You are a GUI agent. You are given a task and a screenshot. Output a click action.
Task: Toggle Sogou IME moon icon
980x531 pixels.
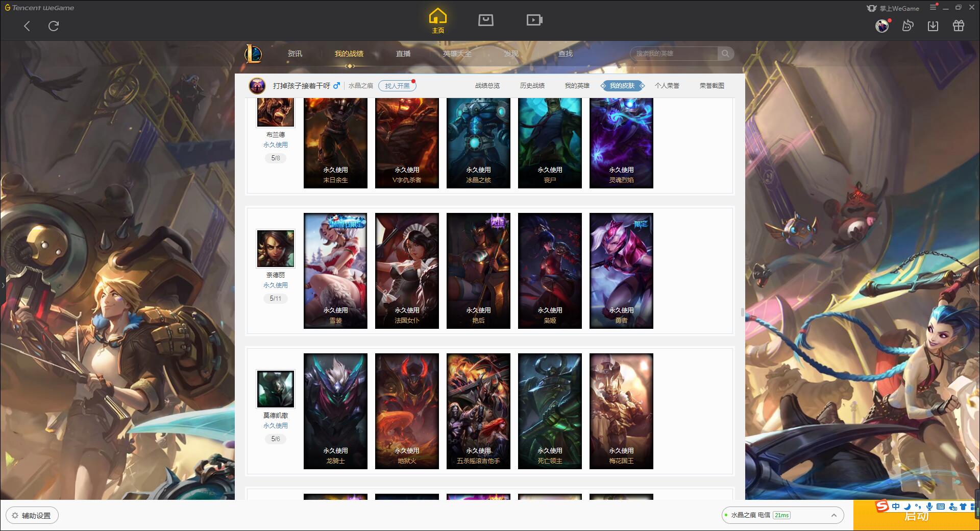point(907,506)
